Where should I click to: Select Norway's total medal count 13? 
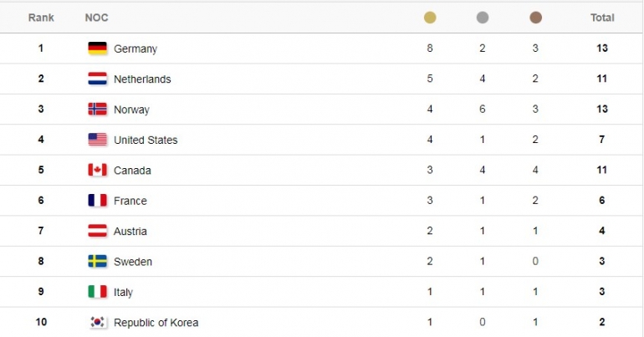(x=601, y=110)
